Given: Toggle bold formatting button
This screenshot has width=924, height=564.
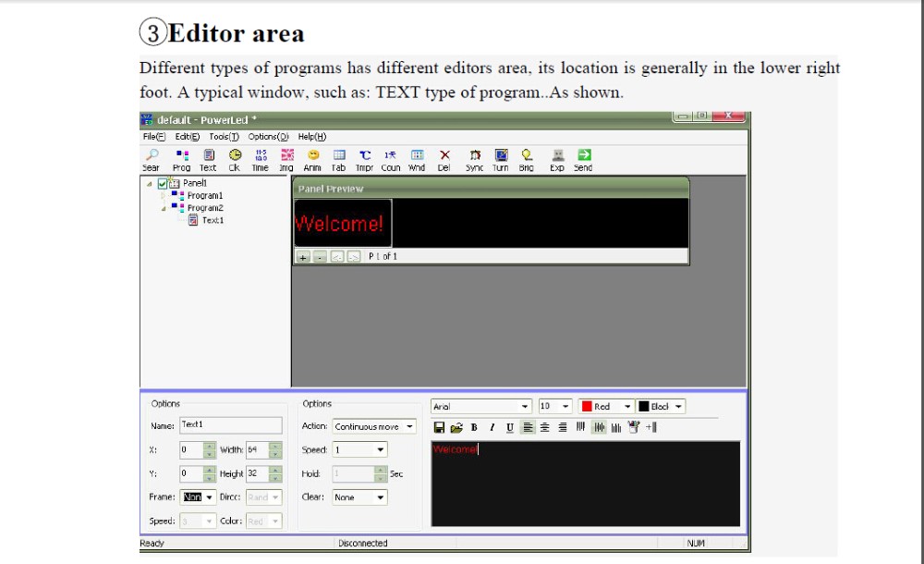Looking at the screenshot, I should click(x=474, y=427).
